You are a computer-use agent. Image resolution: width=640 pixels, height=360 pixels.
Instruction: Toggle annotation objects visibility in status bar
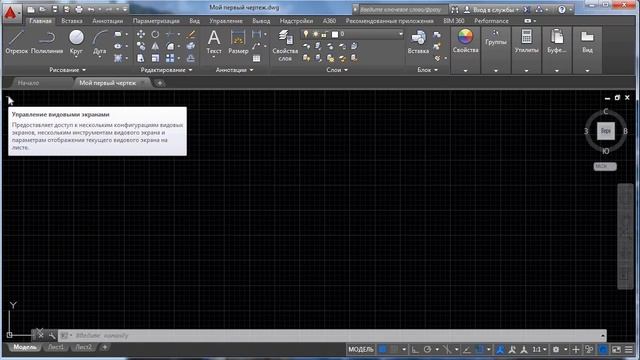500,349
